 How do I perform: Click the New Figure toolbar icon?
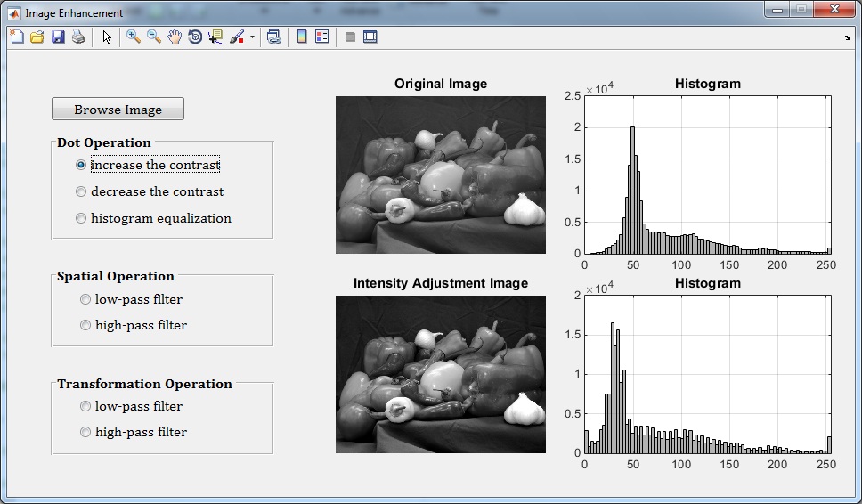pos(17,37)
